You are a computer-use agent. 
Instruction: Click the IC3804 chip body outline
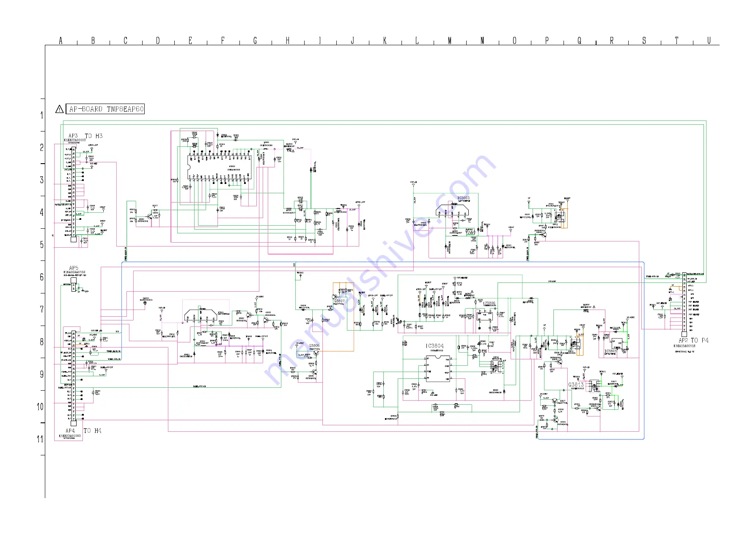(438, 369)
